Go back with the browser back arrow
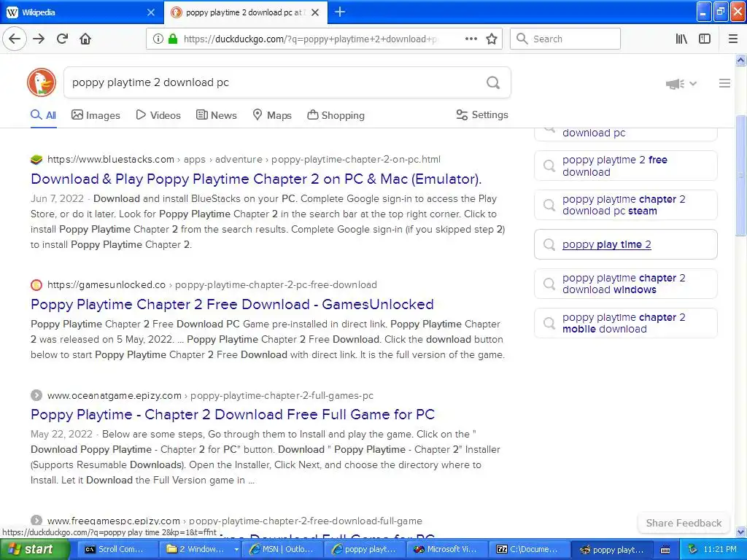This screenshot has width=747, height=560. tap(15, 39)
